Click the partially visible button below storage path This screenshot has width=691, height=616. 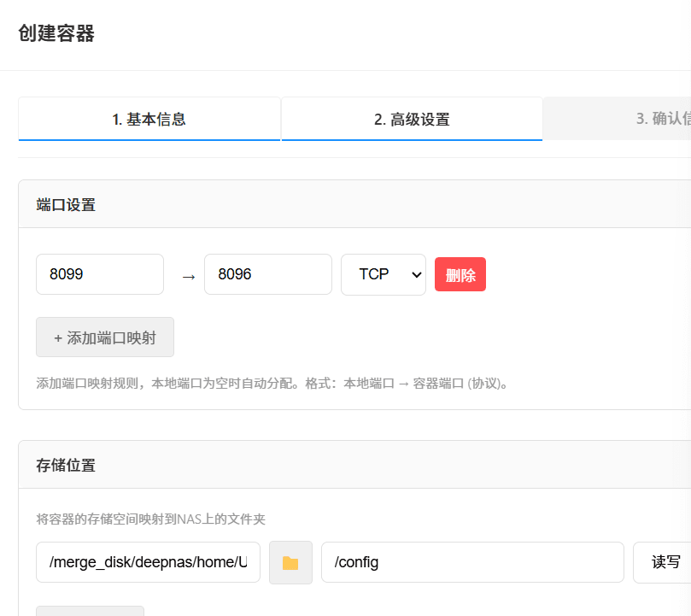90,610
